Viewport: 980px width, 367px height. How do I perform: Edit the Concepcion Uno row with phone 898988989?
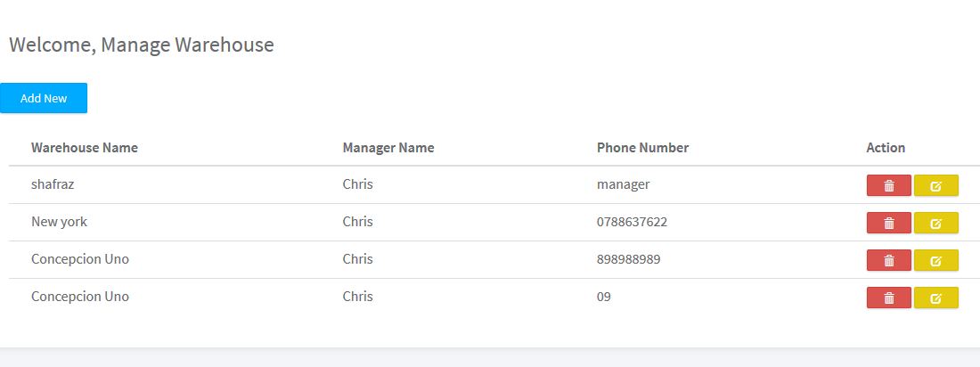click(936, 260)
